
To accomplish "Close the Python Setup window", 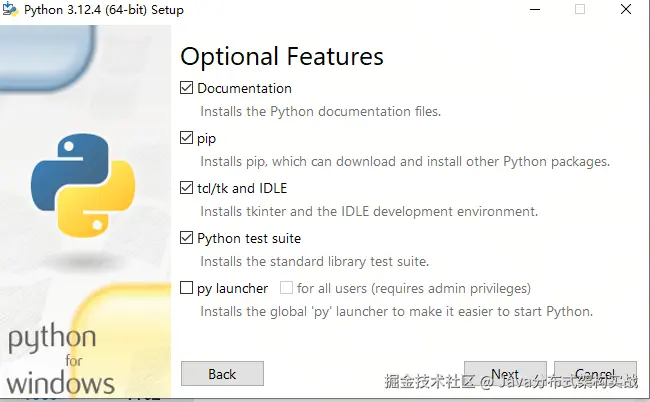I will point(626,10).
